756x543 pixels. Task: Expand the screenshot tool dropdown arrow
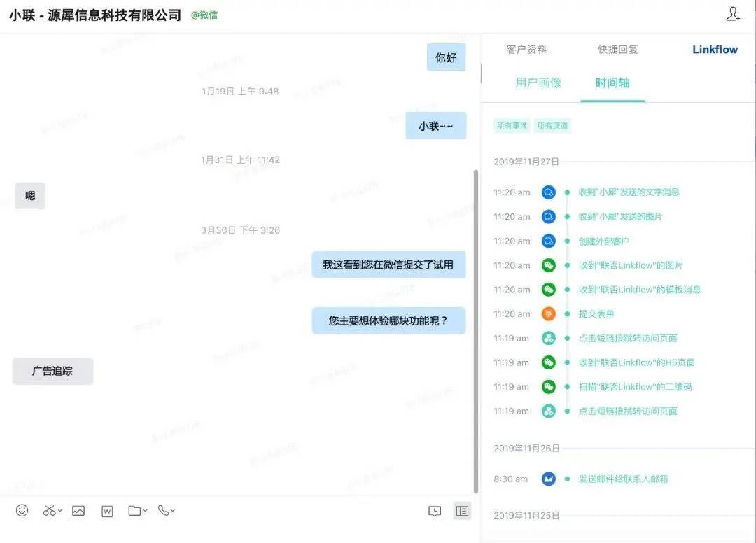(59, 510)
